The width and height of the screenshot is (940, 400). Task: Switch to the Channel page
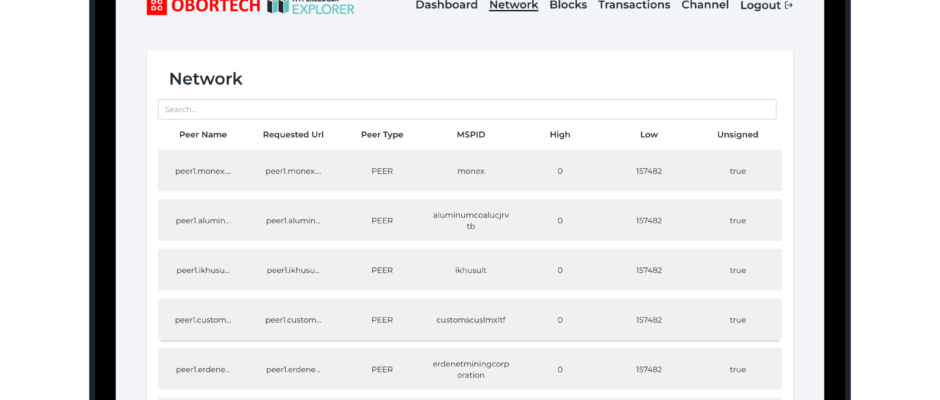coord(705,5)
